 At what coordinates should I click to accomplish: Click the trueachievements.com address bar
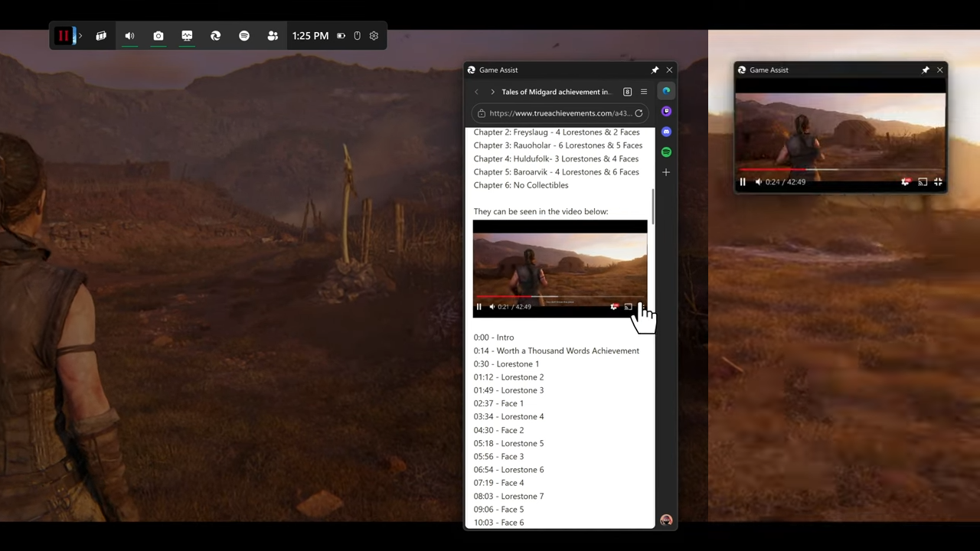tap(560, 113)
